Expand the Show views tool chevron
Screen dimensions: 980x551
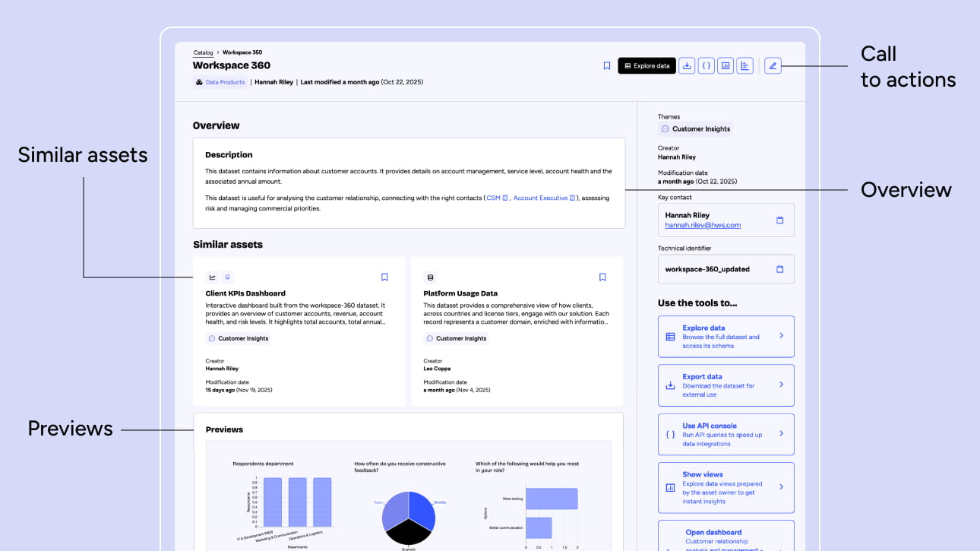781,486
